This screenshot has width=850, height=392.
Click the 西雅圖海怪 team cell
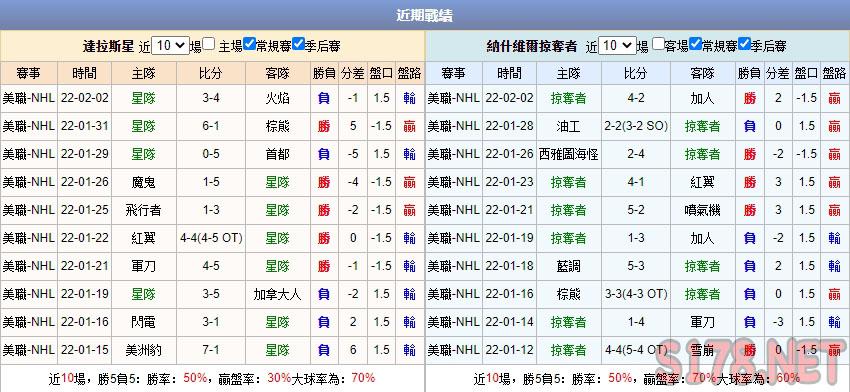click(569, 154)
